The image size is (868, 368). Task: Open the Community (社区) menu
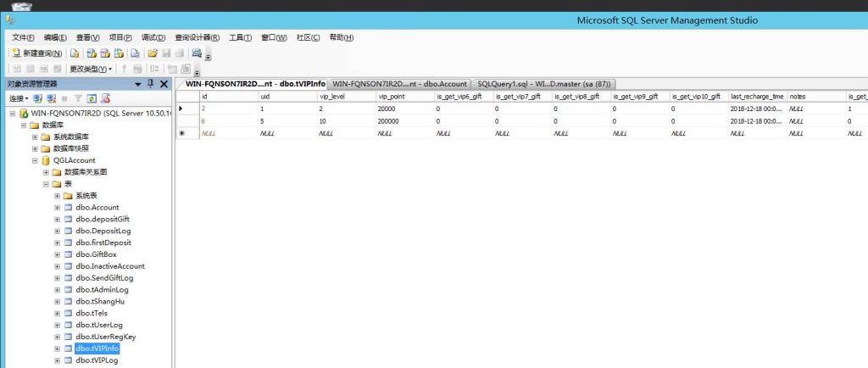coord(308,37)
